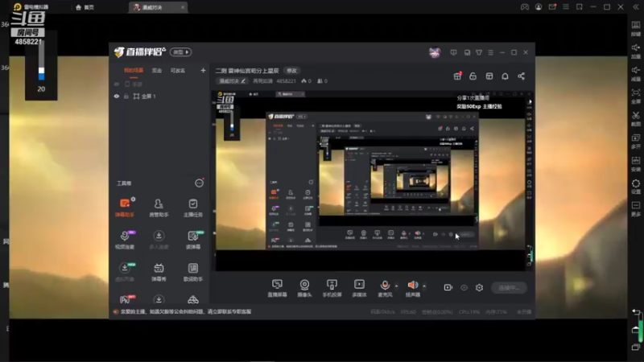Open the mode switch pill beside the logo
The height and width of the screenshot is (362, 644).
[x=180, y=52]
